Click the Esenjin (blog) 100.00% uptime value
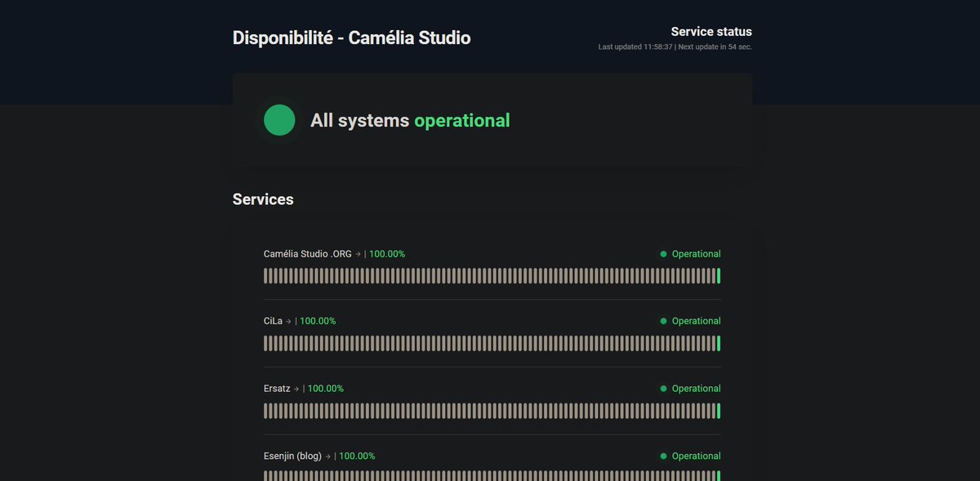 (x=357, y=456)
